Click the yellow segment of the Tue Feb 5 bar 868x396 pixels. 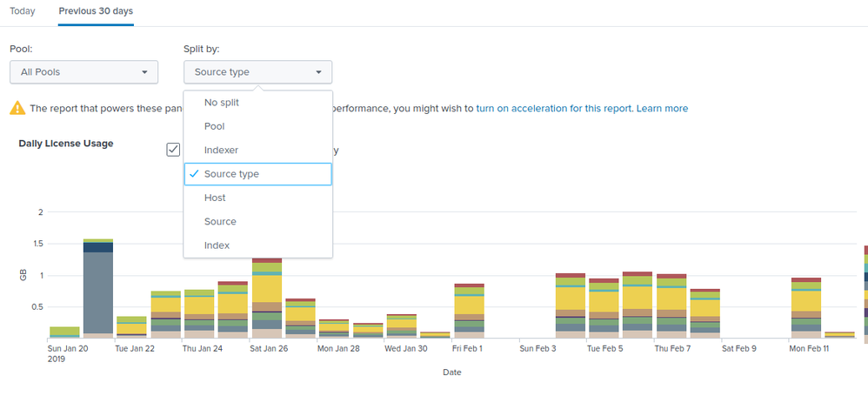point(604,301)
